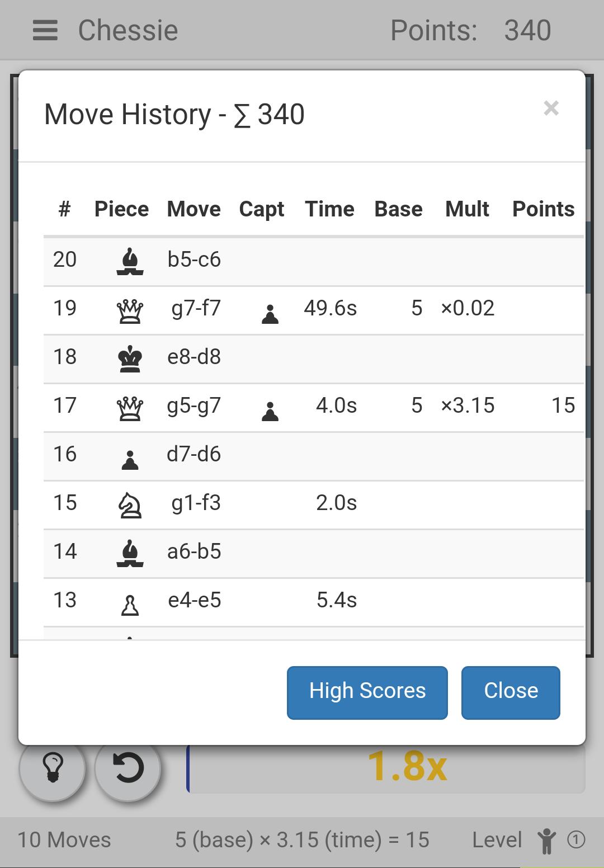
Task: Click the undo move icon
Action: point(128,767)
